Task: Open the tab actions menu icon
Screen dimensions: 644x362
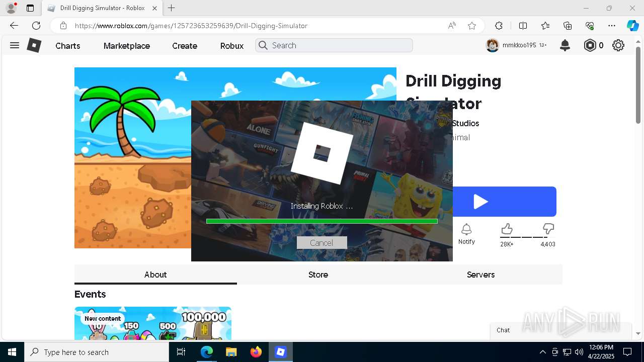Action: [30, 8]
